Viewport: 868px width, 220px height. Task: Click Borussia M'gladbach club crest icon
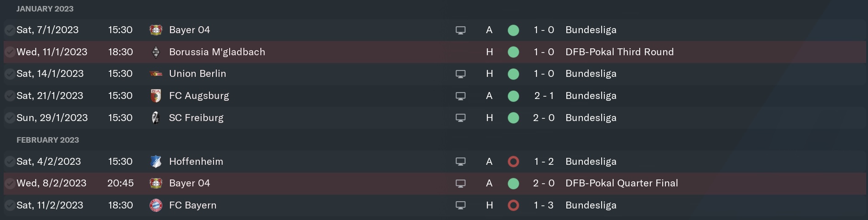coord(156,52)
